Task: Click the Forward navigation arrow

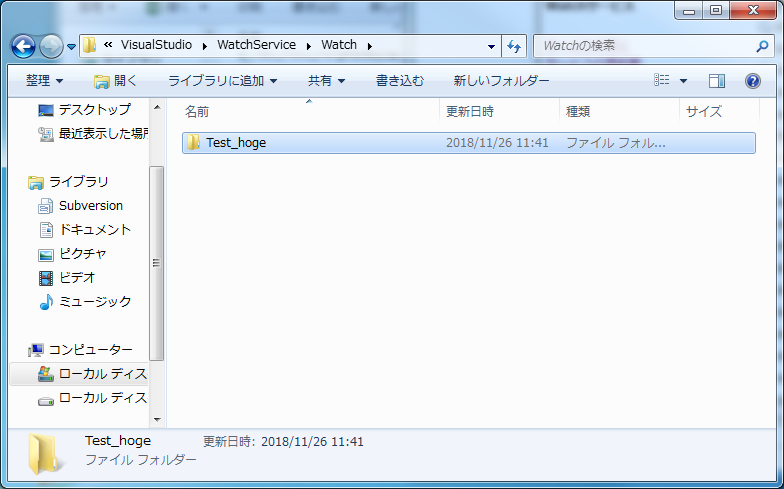Action: click(x=51, y=46)
